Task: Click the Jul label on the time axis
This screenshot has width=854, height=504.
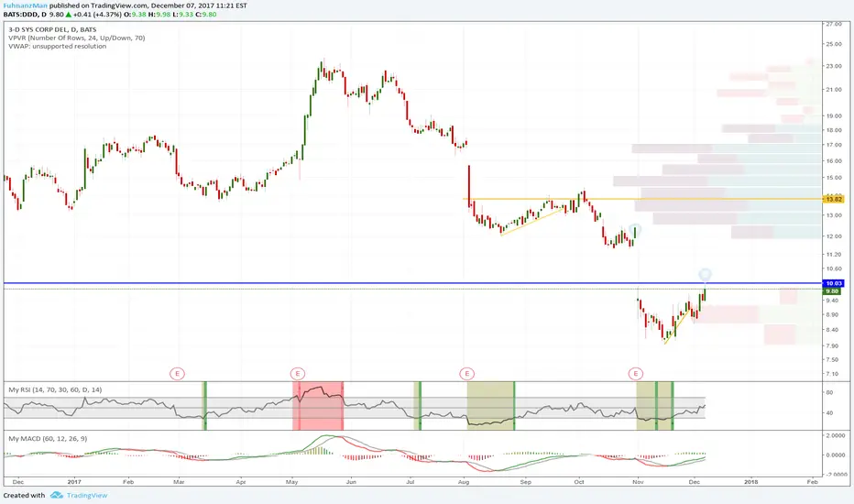Action: [x=411, y=482]
